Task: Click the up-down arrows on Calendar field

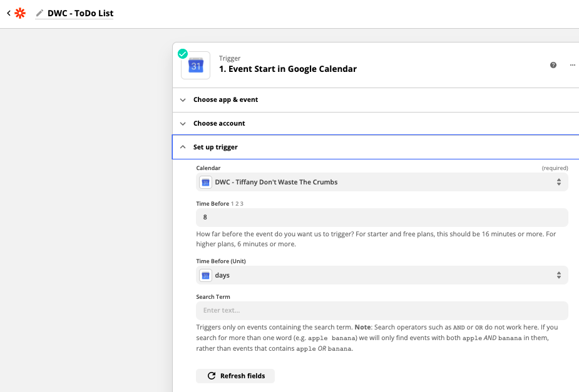Action: point(559,182)
